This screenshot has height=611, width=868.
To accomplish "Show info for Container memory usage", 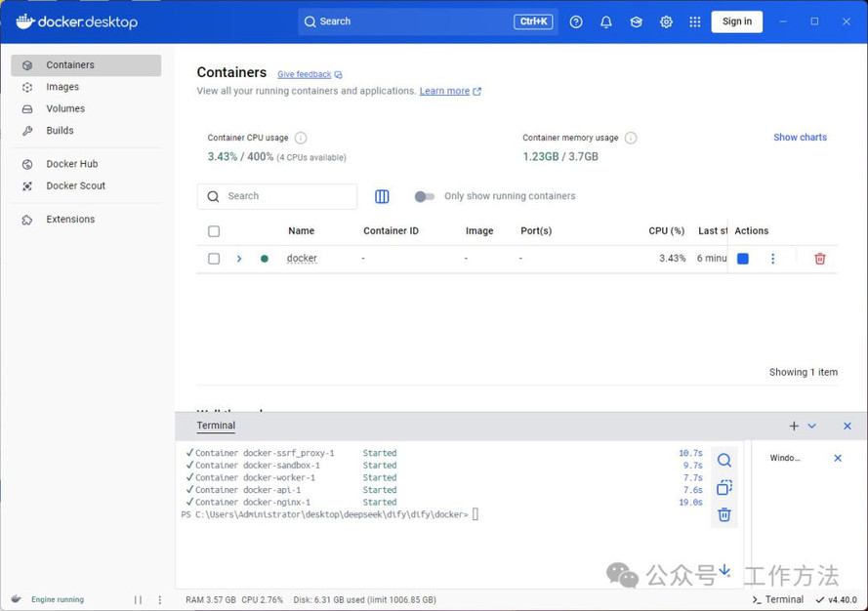I will pyautogui.click(x=631, y=138).
